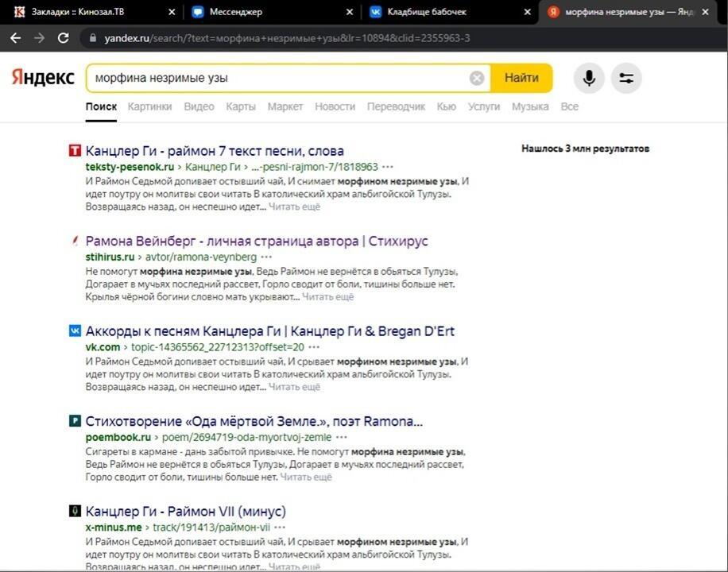Click the x-minus.me result favicon

pyautogui.click(x=73, y=511)
